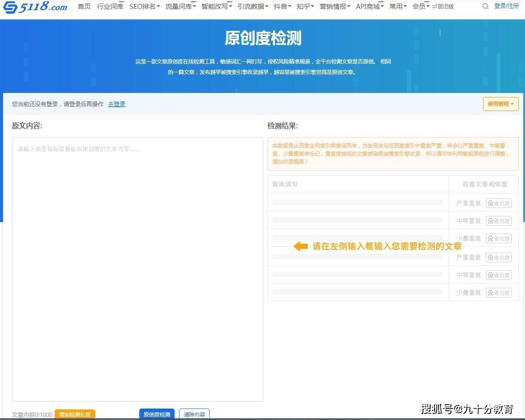This screenshot has height=420, width=525.
Task: Click 查百度 icon in second 中等重复 row
Action: pos(499,275)
